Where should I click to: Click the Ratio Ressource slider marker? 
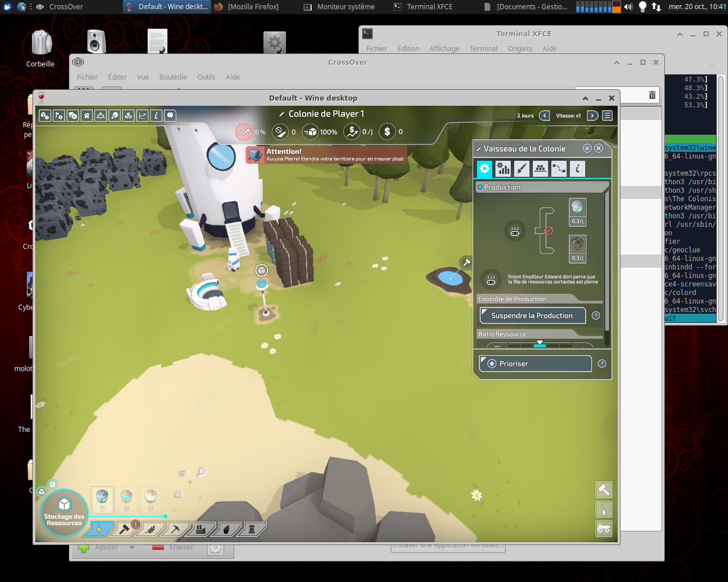coord(539,343)
